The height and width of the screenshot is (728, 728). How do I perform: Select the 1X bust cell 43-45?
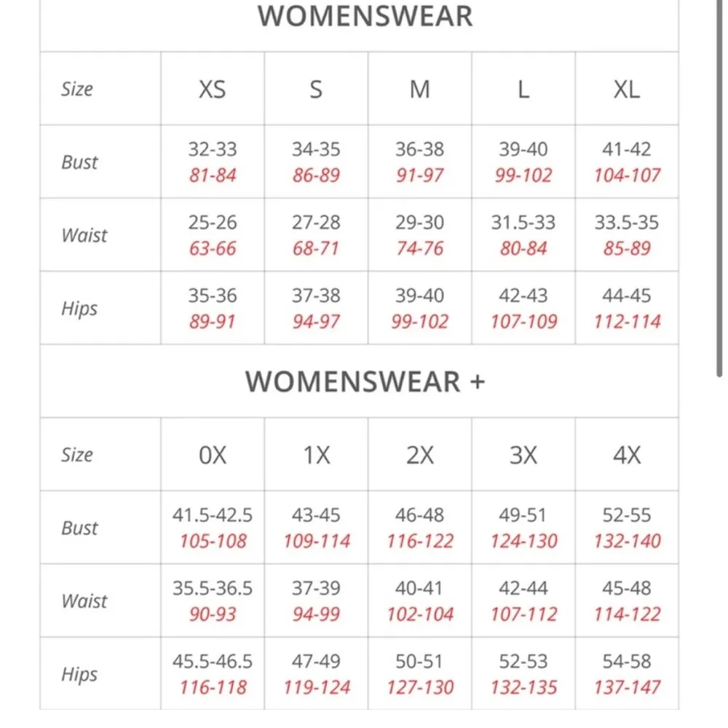[316, 515]
